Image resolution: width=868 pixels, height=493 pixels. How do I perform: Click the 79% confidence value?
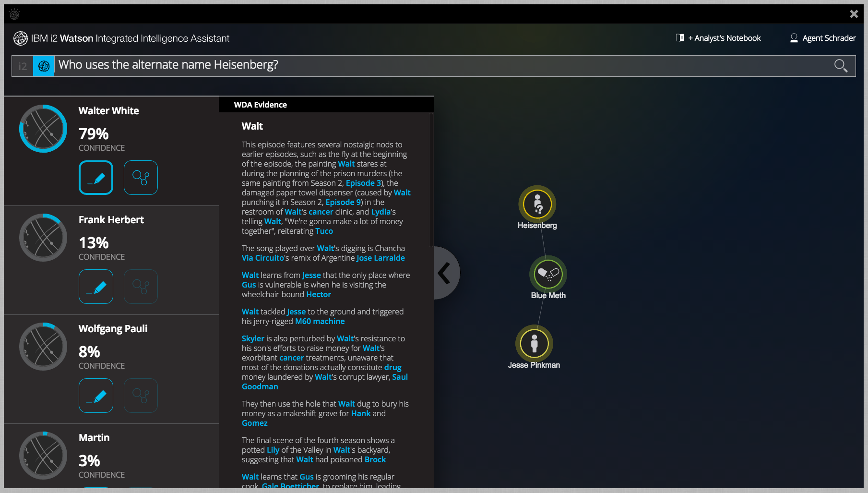tap(94, 134)
